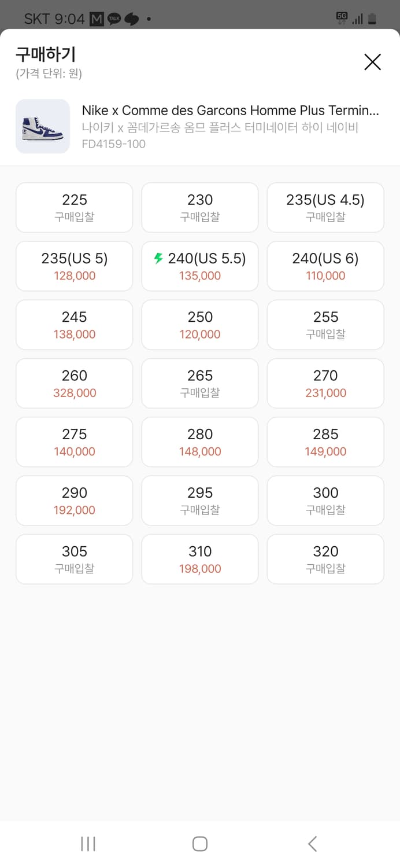Viewport: 400px width, 868px height.
Task: Tap the product title Nike x Comme des Garcons
Action: [x=230, y=111]
